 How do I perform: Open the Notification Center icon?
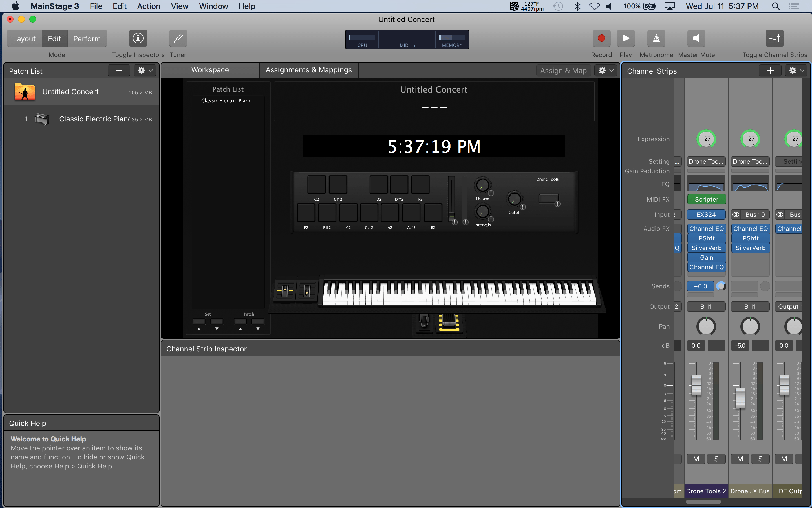click(794, 6)
